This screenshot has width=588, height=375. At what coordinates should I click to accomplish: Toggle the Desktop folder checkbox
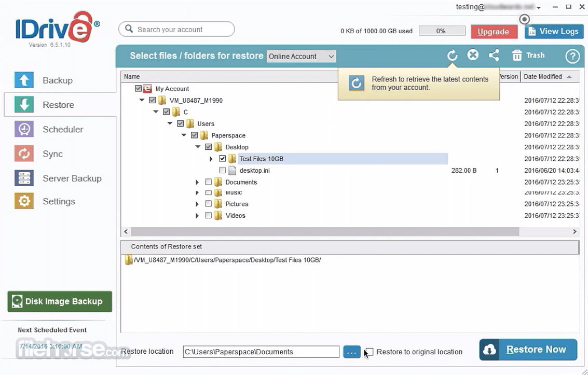(209, 147)
